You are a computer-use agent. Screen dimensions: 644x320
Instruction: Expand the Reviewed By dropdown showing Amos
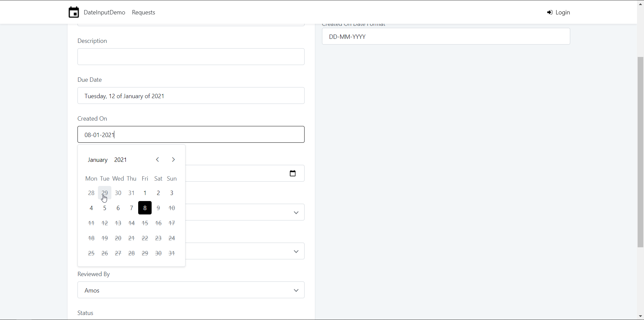[x=191, y=290]
